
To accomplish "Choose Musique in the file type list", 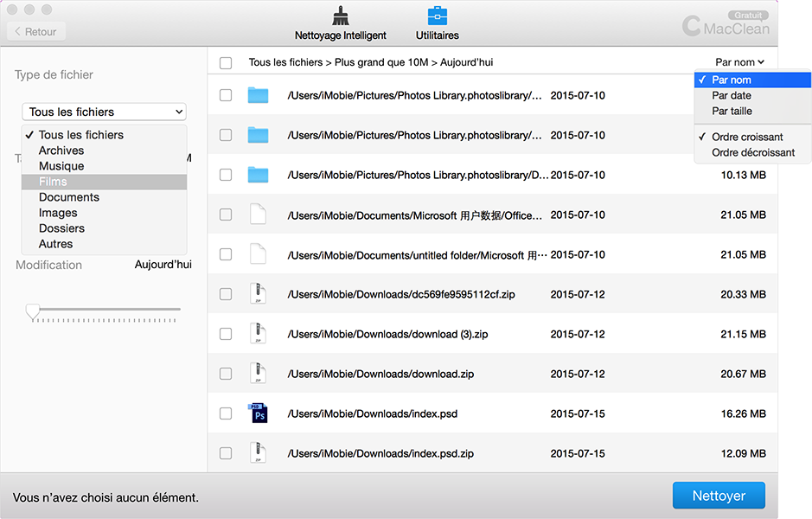I will point(104,166).
